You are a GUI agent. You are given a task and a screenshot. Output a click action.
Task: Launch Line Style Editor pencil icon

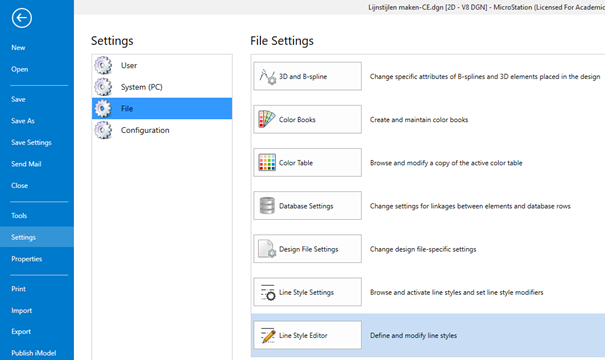click(268, 335)
